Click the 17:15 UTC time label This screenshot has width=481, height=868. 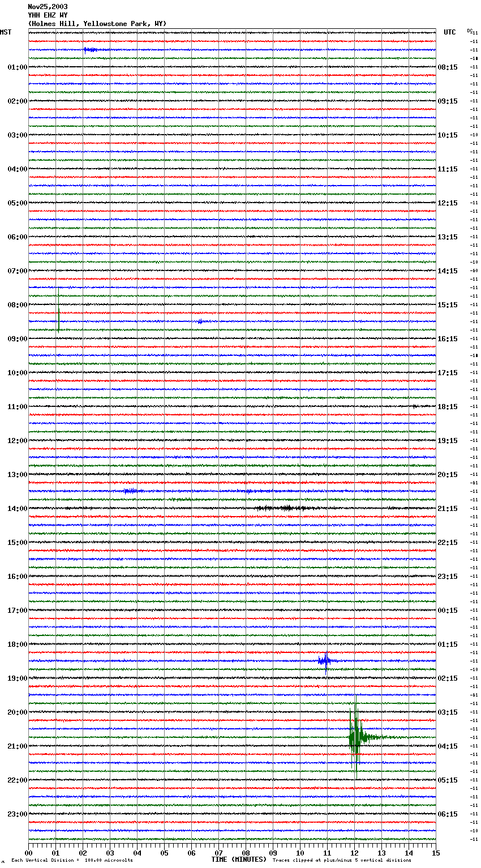click(x=448, y=373)
